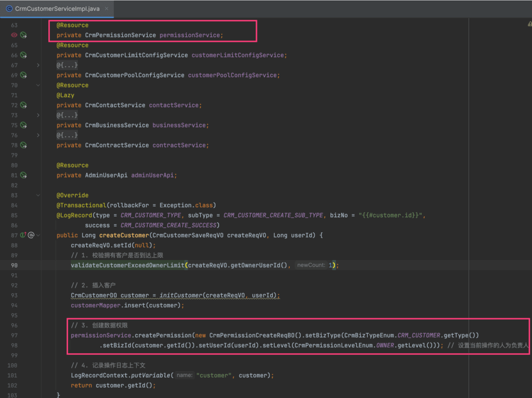Click the implements-method gutter icon on line 87
This screenshot has height=398, width=532.
23,235
